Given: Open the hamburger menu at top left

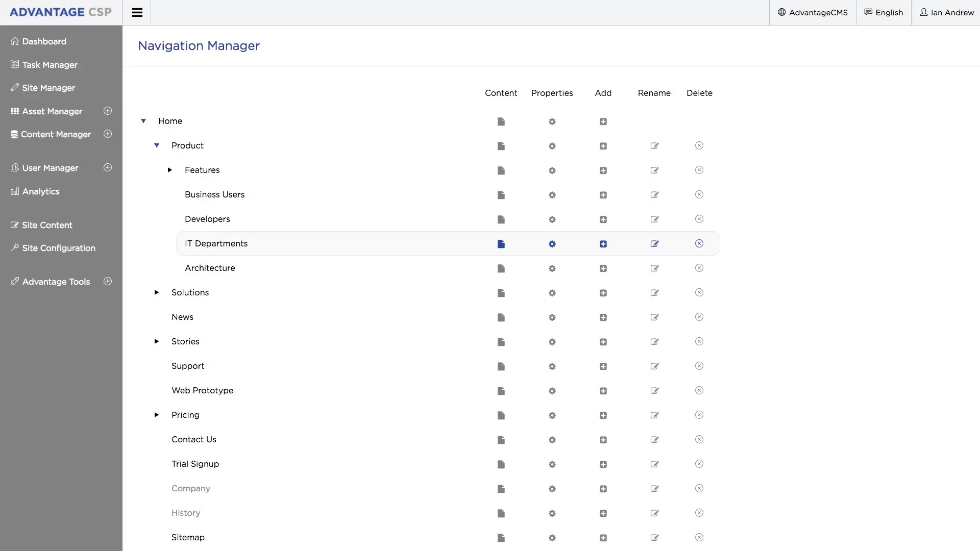Looking at the screenshot, I should pyautogui.click(x=137, y=12).
